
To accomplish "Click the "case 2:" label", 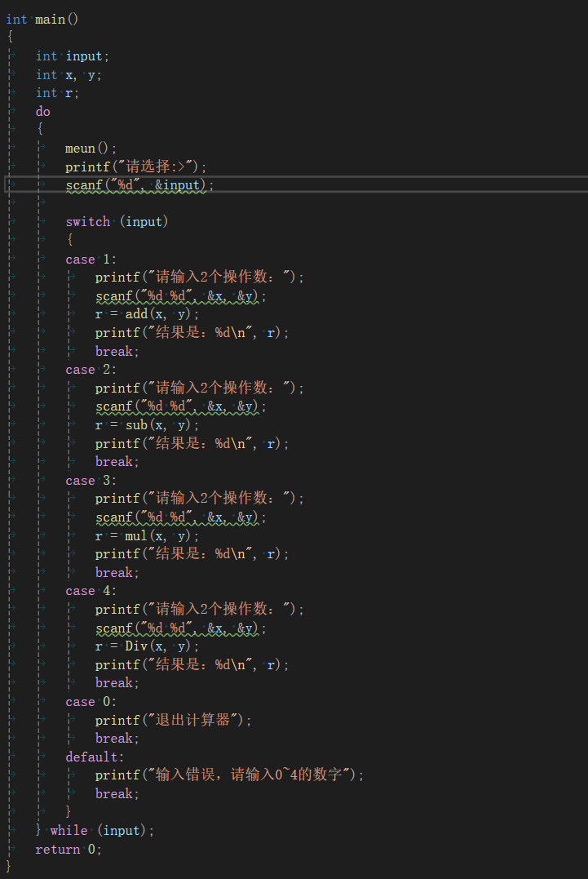I will click(91, 370).
